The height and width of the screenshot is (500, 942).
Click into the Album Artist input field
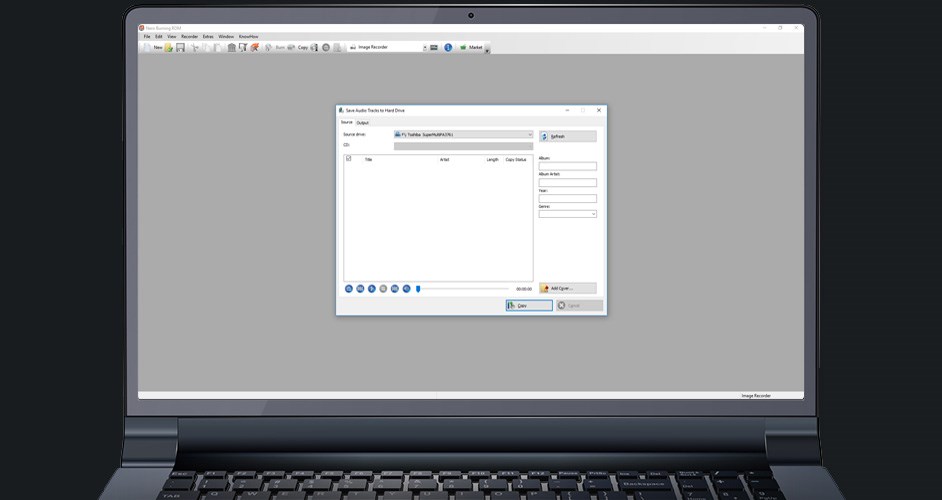568,182
